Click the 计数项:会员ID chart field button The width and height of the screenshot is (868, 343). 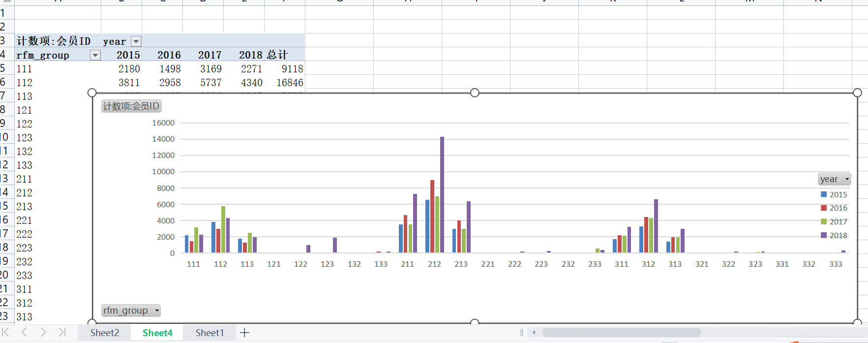pos(131,106)
